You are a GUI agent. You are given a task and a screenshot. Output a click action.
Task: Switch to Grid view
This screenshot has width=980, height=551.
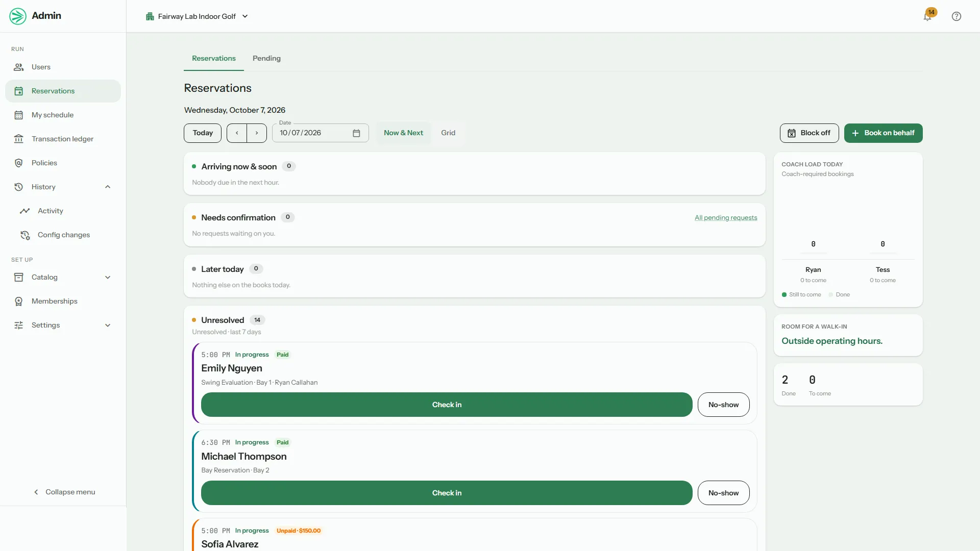[448, 133]
